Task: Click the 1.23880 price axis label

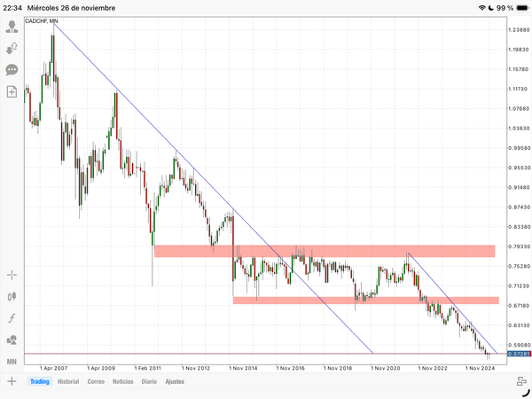Action: tap(519, 30)
